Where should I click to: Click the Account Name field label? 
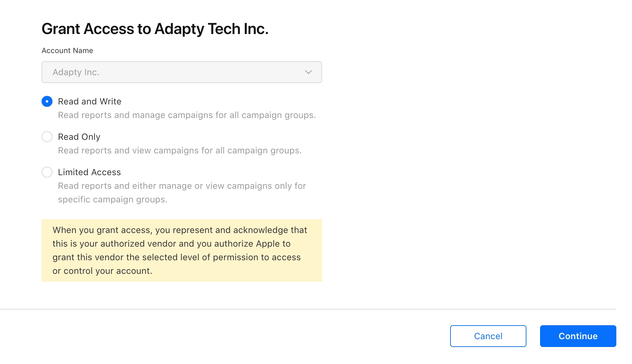[67, 50]
